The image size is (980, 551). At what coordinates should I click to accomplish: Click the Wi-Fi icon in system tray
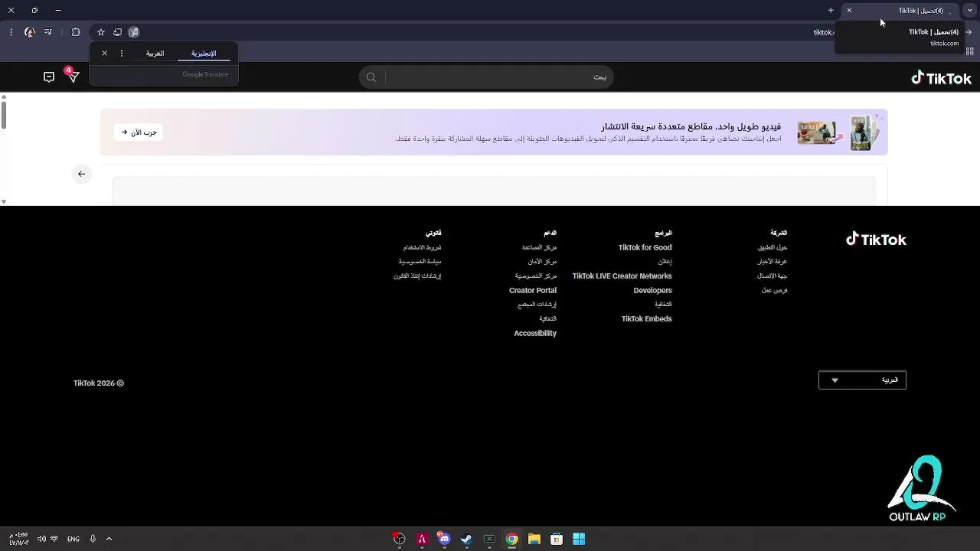(54, 539)
